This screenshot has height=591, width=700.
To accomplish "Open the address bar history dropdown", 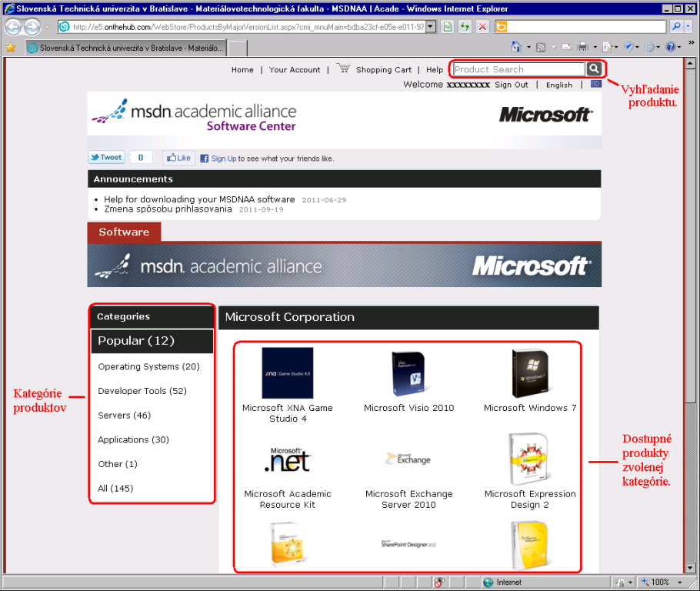I will [430, 27].
